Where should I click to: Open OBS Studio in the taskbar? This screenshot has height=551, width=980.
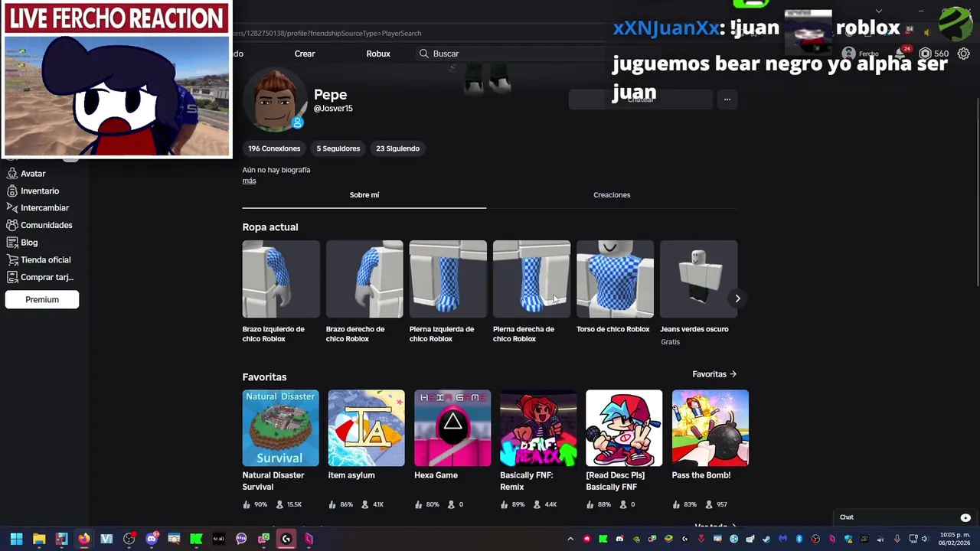[129, 539]
